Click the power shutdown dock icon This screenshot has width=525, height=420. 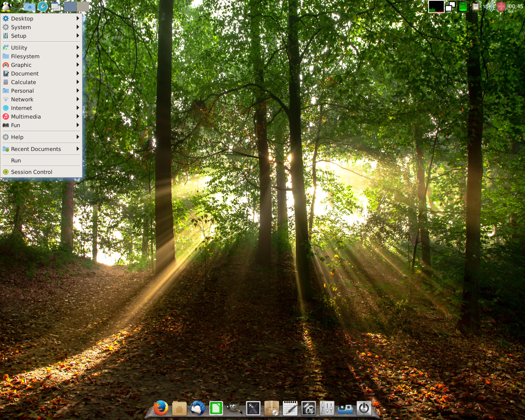pos(364,408)
